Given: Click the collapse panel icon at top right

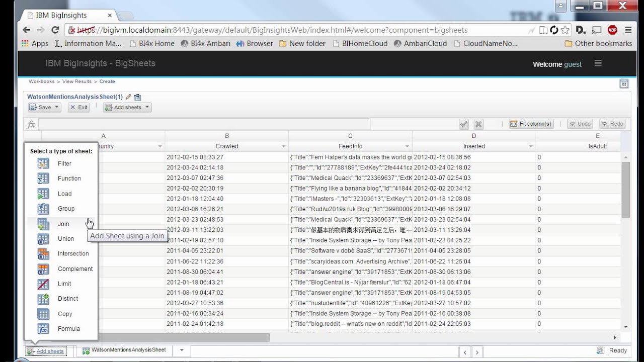Looking at the screenshot, I should tap(624, 84).
